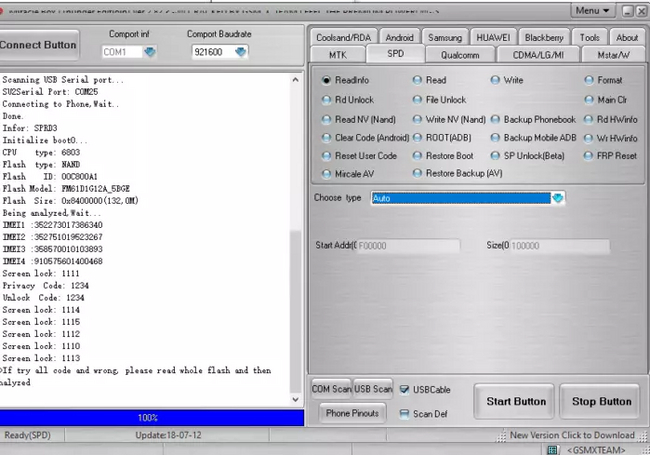Switch to the MTK tab
The image size is (650, 455).
pos(337,54)
